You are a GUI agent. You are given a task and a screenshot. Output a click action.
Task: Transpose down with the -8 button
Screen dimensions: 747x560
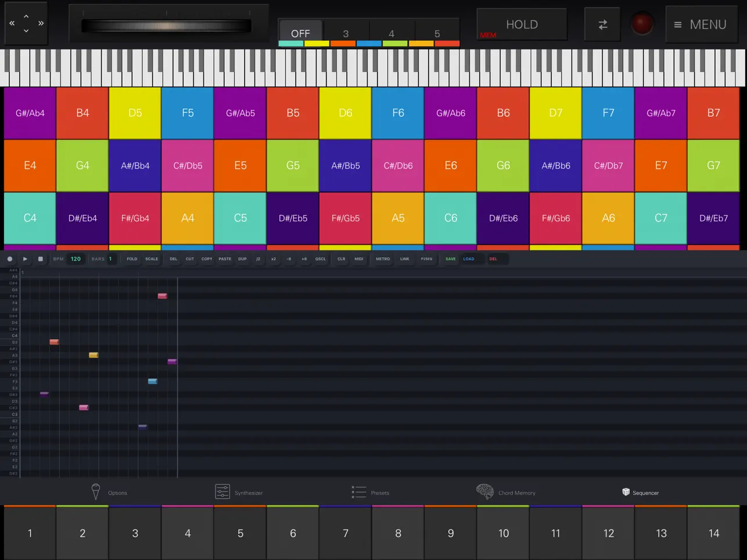coord(289,259)
